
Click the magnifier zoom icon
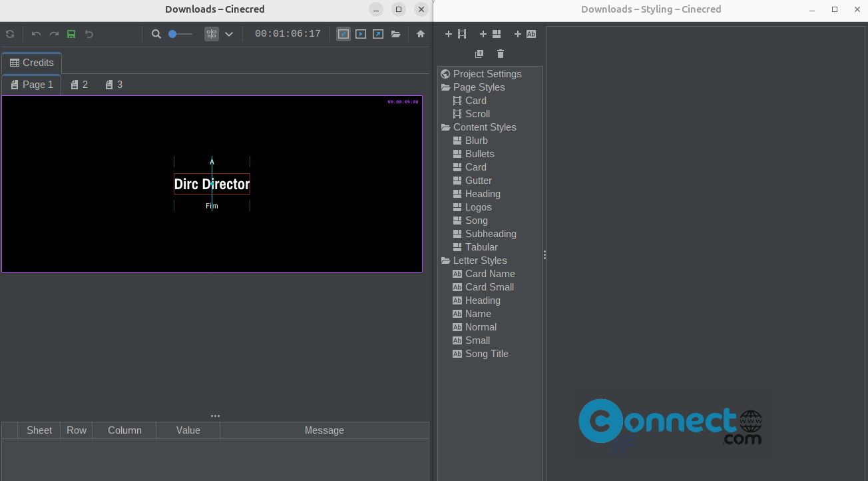tap(156, 34)
